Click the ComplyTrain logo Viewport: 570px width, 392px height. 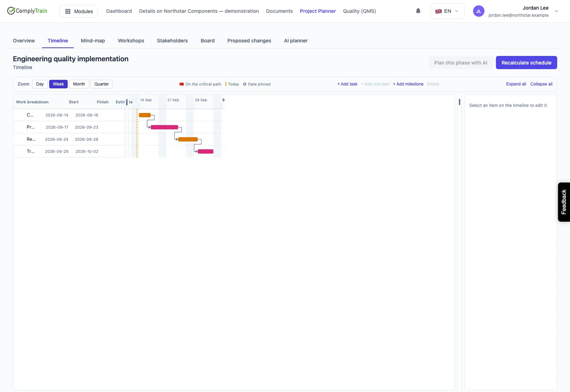coord(27,11)
